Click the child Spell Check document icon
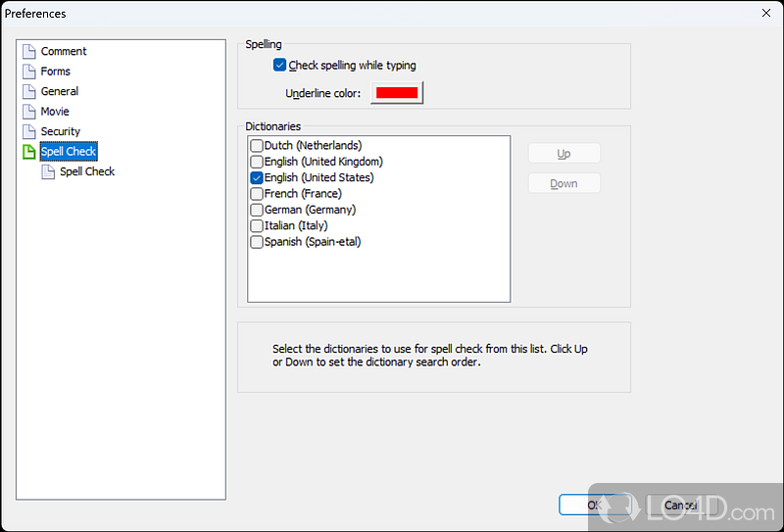 pos(48,171)
